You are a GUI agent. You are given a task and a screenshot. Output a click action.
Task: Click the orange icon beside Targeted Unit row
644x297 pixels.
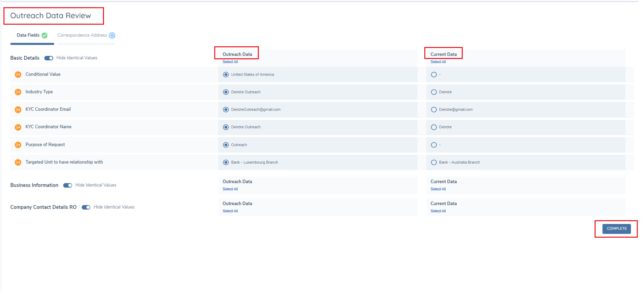18,163
